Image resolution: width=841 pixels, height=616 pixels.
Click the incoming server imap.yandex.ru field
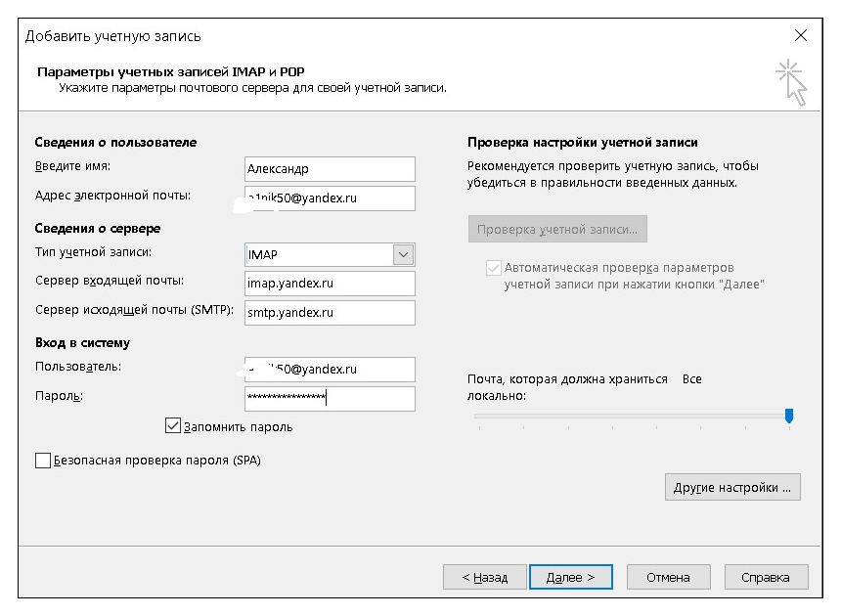331,284
